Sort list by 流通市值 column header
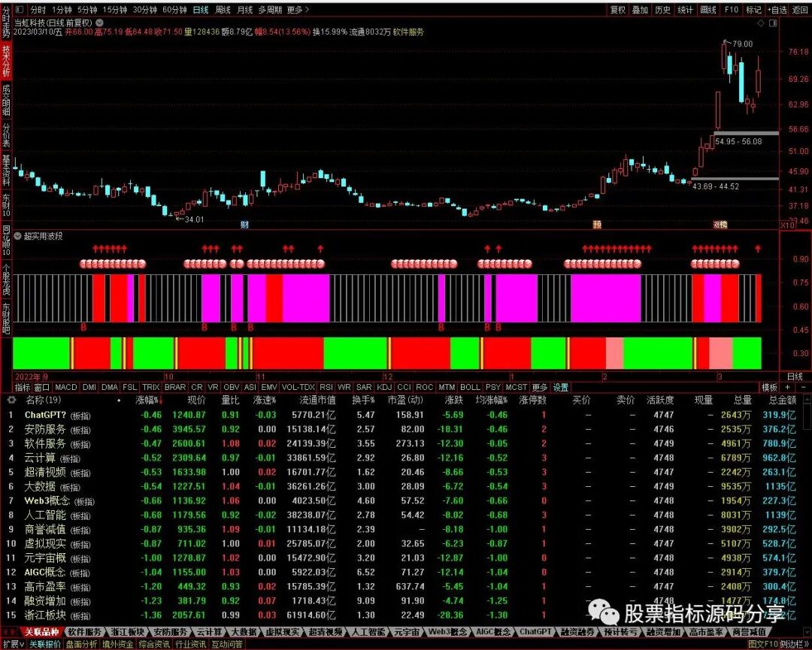The height and width of the screenshot is (650, 812). [317, 400]
